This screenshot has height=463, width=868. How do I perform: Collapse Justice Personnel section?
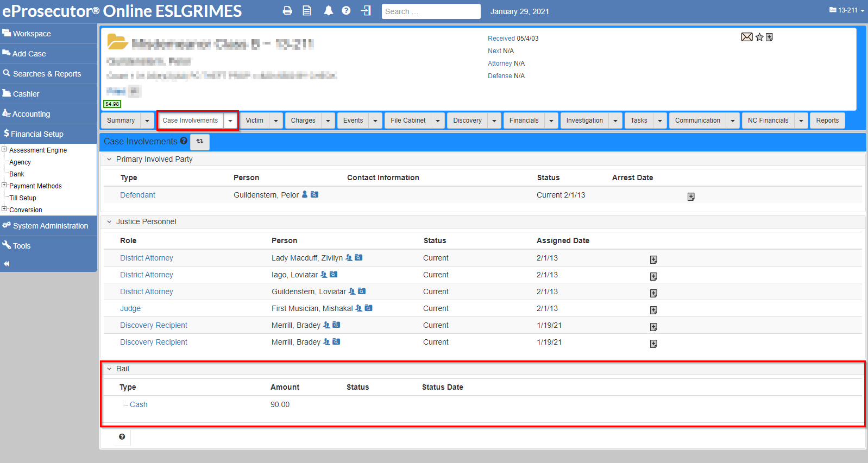[109, 221]
